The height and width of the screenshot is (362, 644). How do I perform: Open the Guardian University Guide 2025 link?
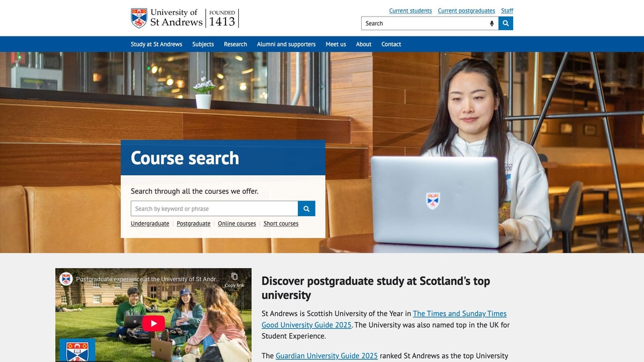pyautogui.click(x=327, y=356)
